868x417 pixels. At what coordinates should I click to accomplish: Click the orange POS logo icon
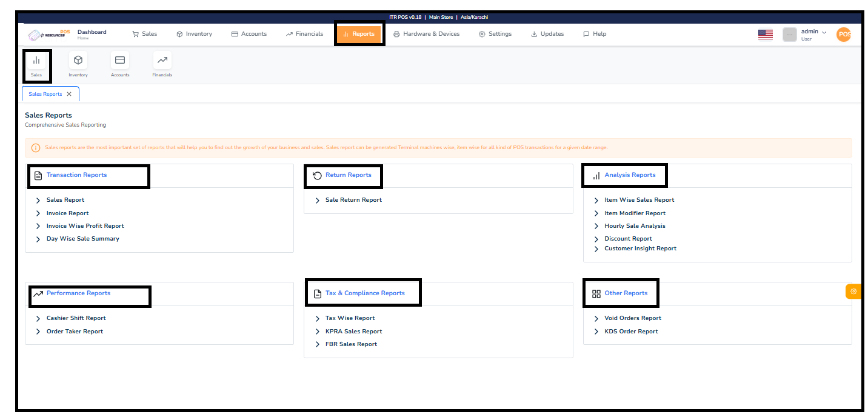[x=844, y=34]
